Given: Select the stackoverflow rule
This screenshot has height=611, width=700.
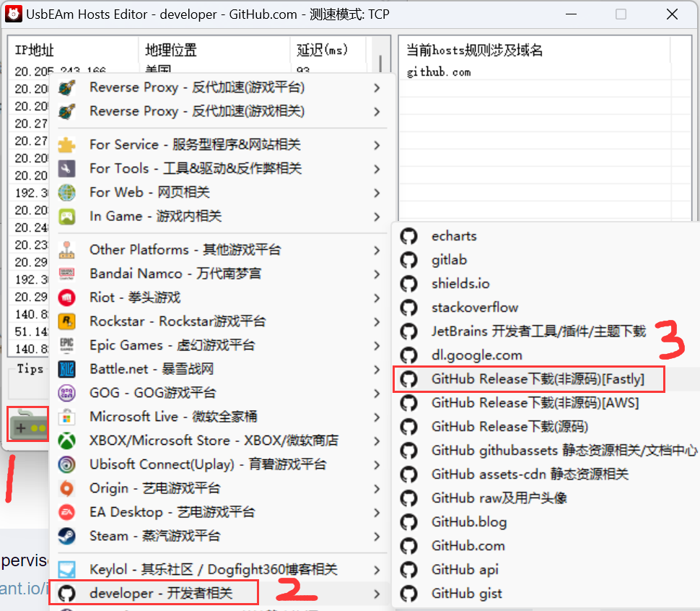Looking at the screenshot, I should (546, 308).
